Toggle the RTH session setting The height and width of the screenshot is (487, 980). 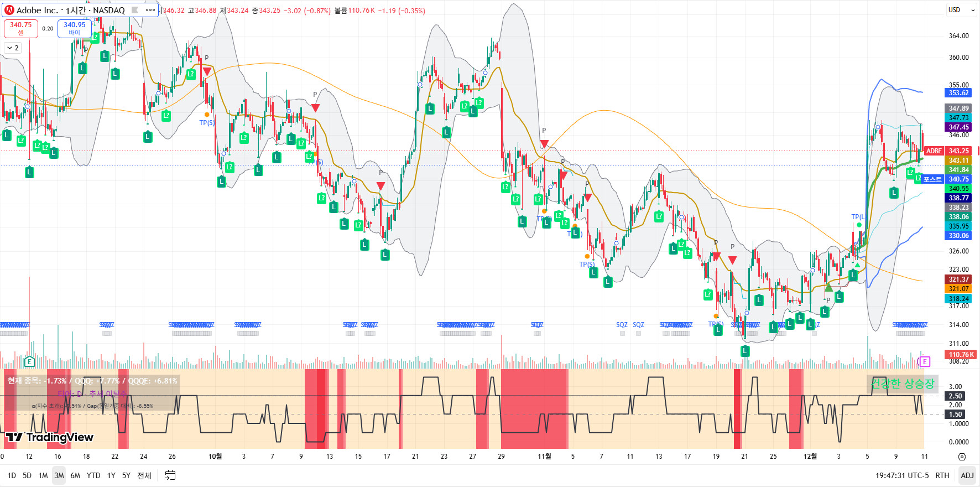(942, 475)
